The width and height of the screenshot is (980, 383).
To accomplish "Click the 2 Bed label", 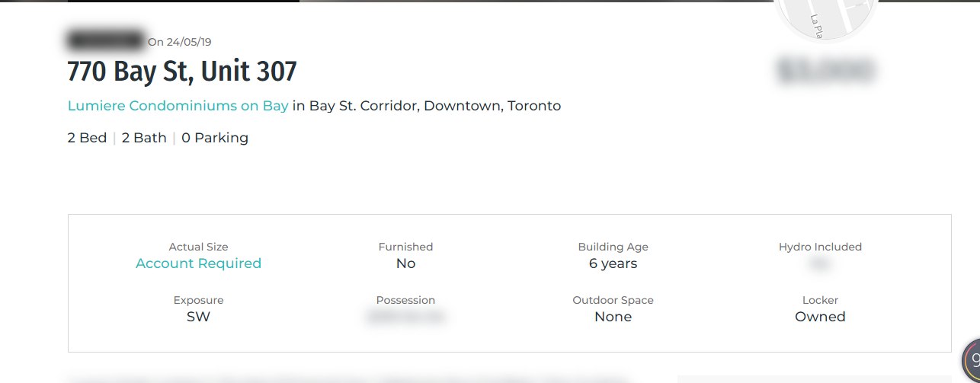I will (x=87, y=138).
